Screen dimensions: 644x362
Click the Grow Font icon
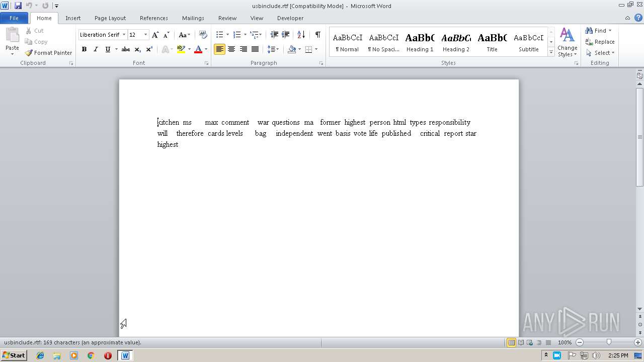pos(155,35)
